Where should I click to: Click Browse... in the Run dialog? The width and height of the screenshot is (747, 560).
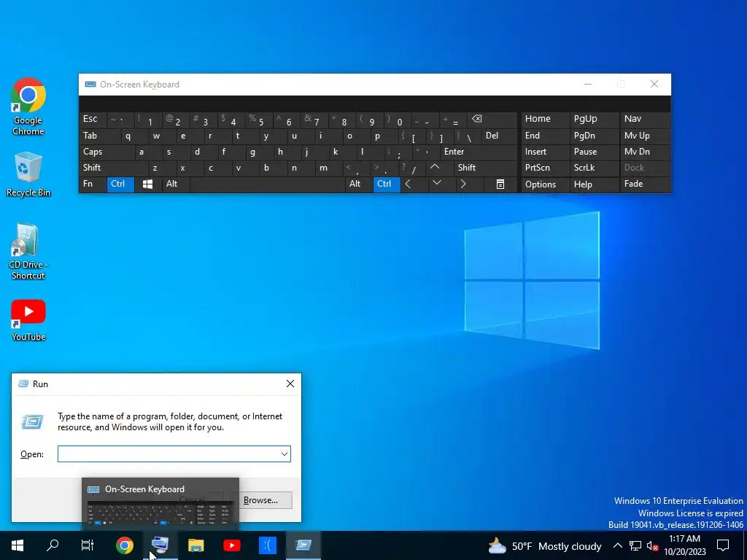click(260, 500)
